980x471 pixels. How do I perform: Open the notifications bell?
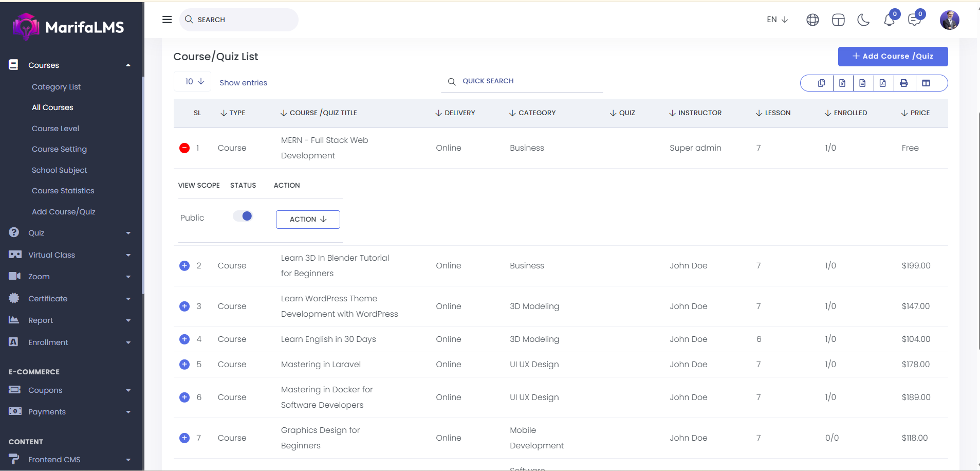pos(889,20)
